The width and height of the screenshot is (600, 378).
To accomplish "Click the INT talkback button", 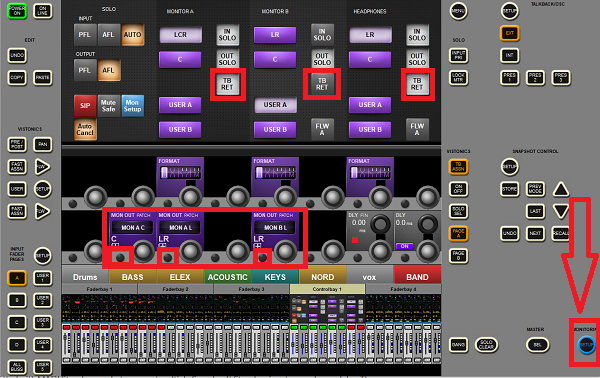I will pyautogui.click(x=509, y=55).
